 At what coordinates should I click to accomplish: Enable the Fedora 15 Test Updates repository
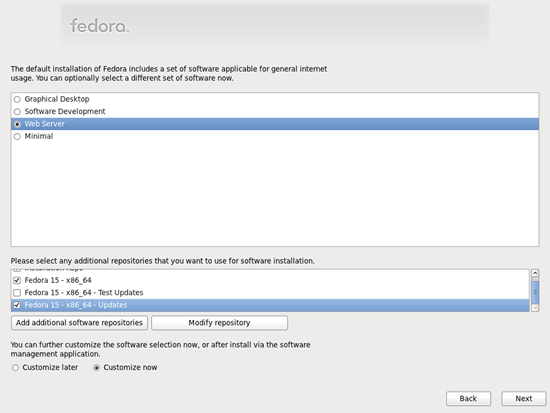(x=17, y=293)
